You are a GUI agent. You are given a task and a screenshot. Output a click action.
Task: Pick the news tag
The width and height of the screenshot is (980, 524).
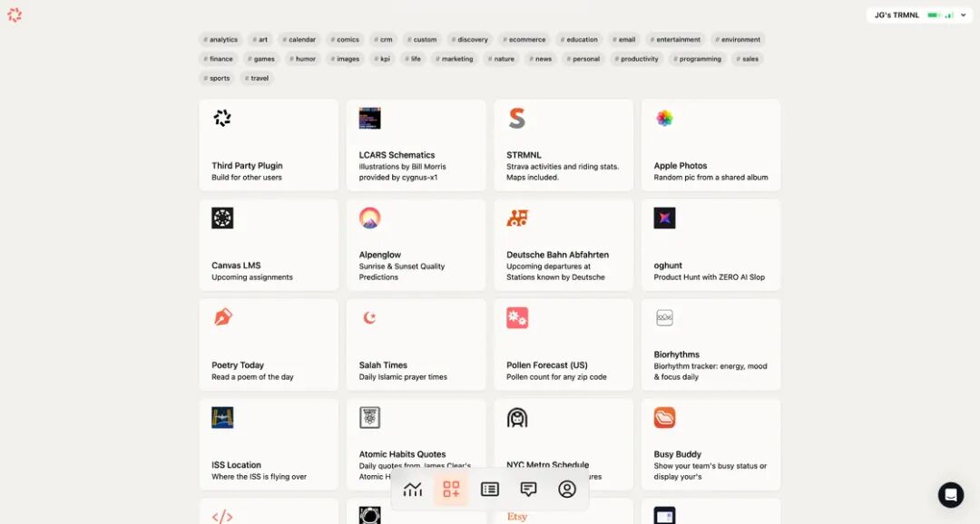(x=541, y=59)
